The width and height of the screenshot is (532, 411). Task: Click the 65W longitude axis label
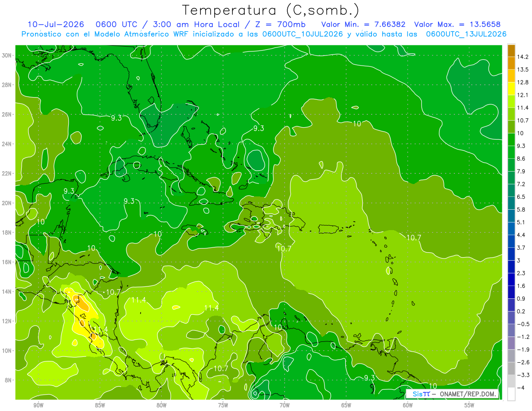tap(346, 405)
